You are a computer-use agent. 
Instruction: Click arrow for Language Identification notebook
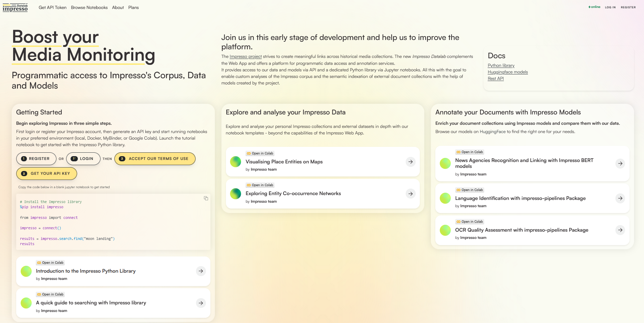(x=620, y=198)
